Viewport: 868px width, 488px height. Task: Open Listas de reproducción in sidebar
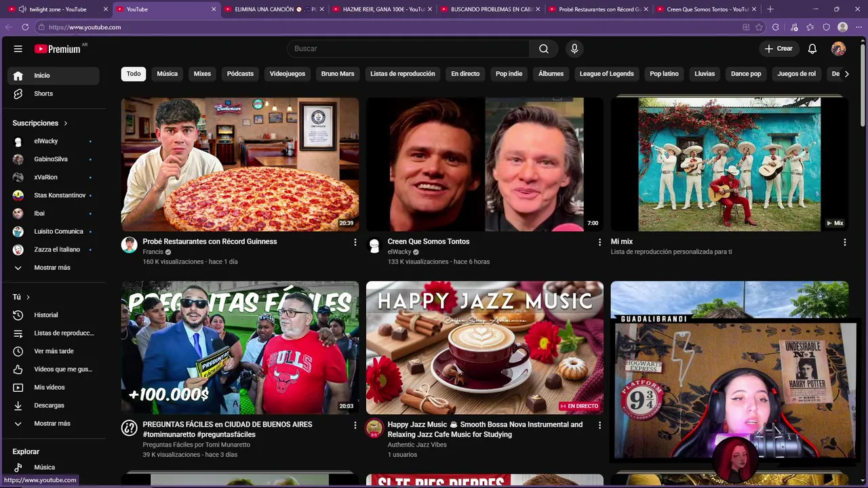click(54, 333)
